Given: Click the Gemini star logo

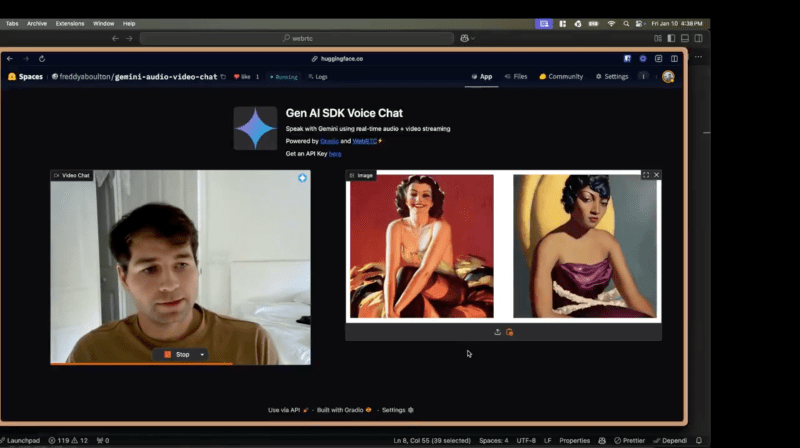Looking at the screenshot, I should pos(255,128).
